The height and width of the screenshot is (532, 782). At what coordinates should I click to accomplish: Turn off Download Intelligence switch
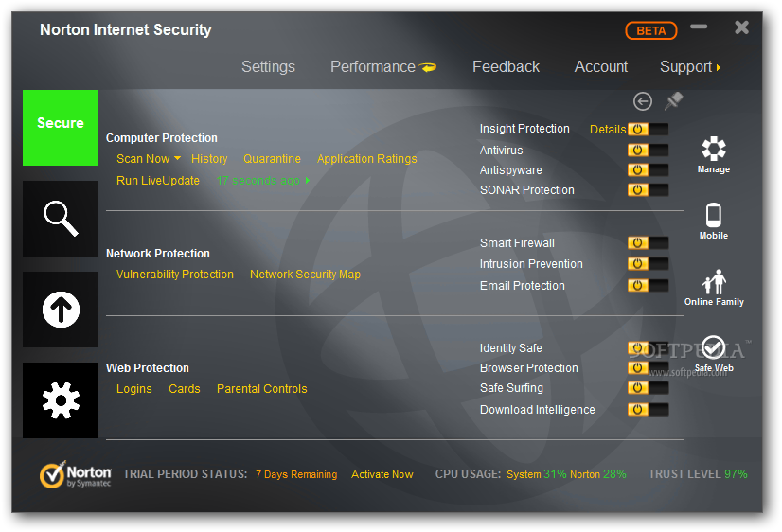(648, 410)
